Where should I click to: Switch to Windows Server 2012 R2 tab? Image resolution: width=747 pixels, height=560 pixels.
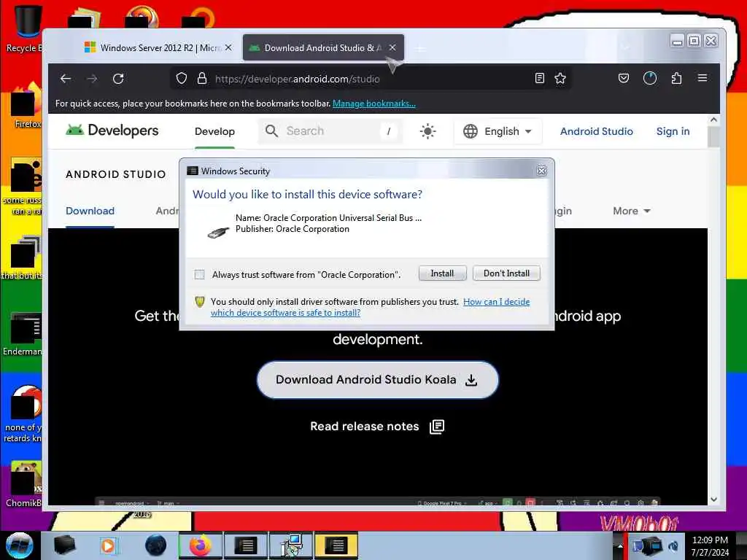(x=158, y=47)
